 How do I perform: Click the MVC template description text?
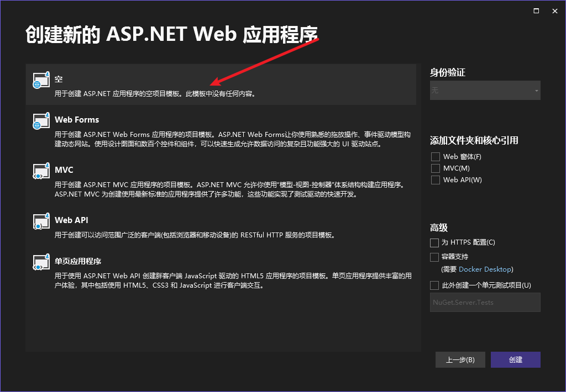point(231,190)
